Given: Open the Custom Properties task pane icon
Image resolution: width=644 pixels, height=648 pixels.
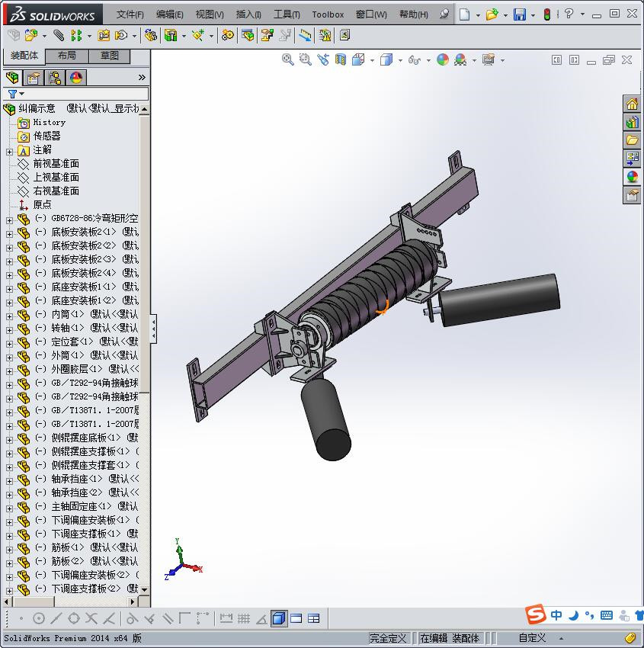Looking at the screenshot, I should coord(632,195).
